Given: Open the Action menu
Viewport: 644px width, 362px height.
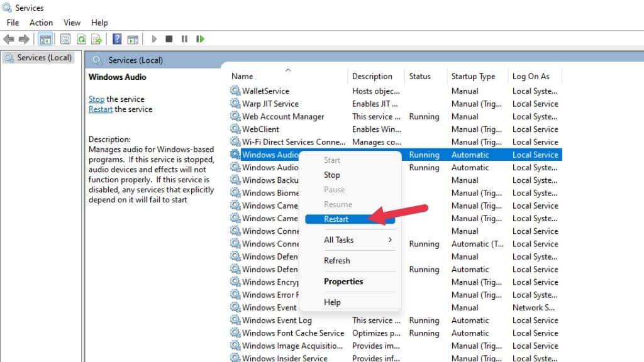Looking at the screenshot, I should click(41, 23).
